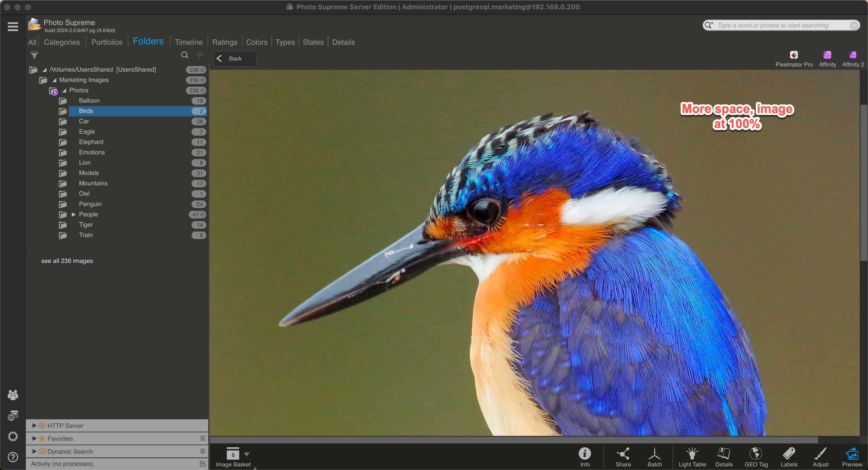Open the Info panel
This screenshot has height=470, width=868.
(x=585, y=457)
